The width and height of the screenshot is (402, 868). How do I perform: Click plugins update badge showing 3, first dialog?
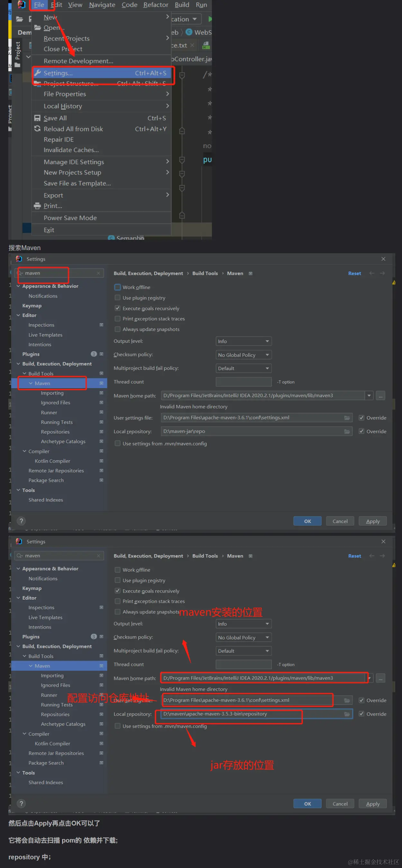tap(94, 354)
